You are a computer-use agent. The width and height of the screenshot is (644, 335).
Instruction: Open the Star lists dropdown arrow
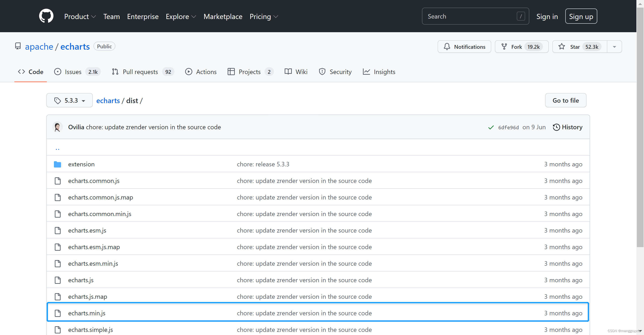[614, 47]
